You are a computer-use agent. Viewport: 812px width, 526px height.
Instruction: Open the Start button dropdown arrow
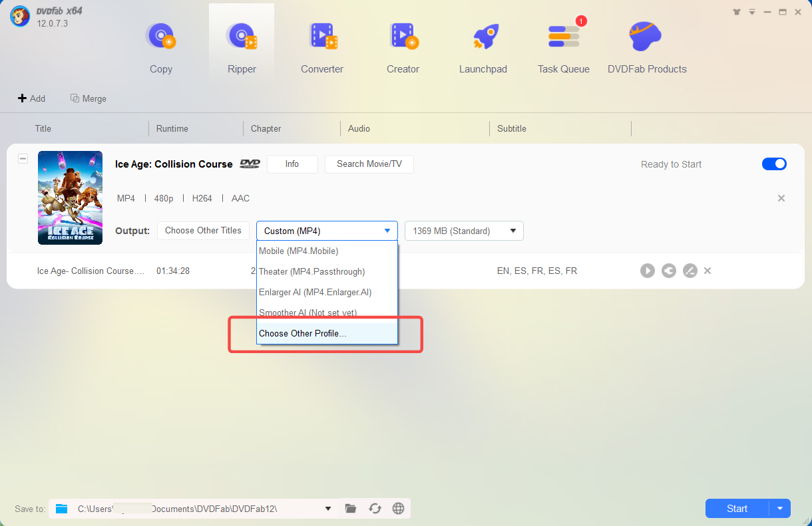coord(780,509)
